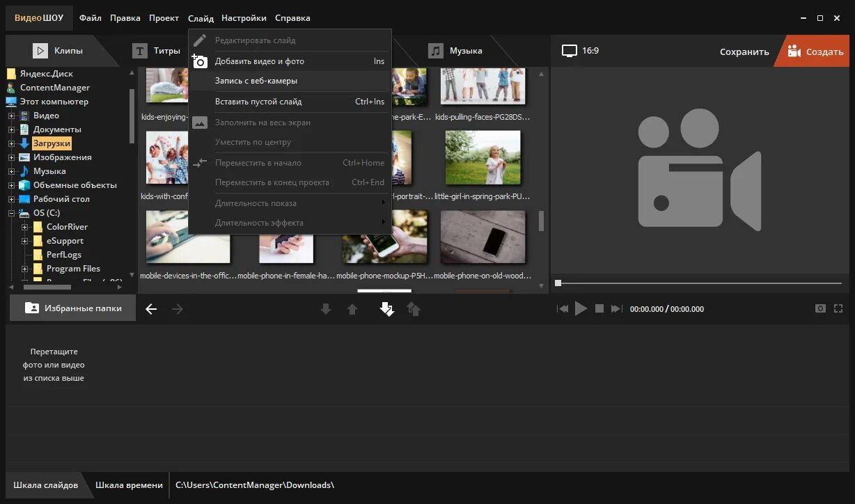Screen dimensions: 855x504
Task: Take a snapshot with the camera icon
Action: (821, 308)
